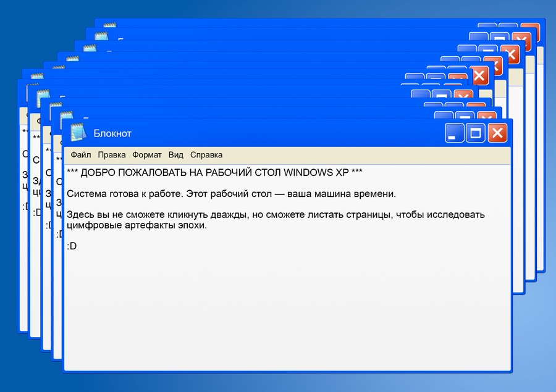Screen dimensions: 556x392
Task: Click the line starting 'Здесь вы не сможете кликнуть'
Action: [276, 215]
